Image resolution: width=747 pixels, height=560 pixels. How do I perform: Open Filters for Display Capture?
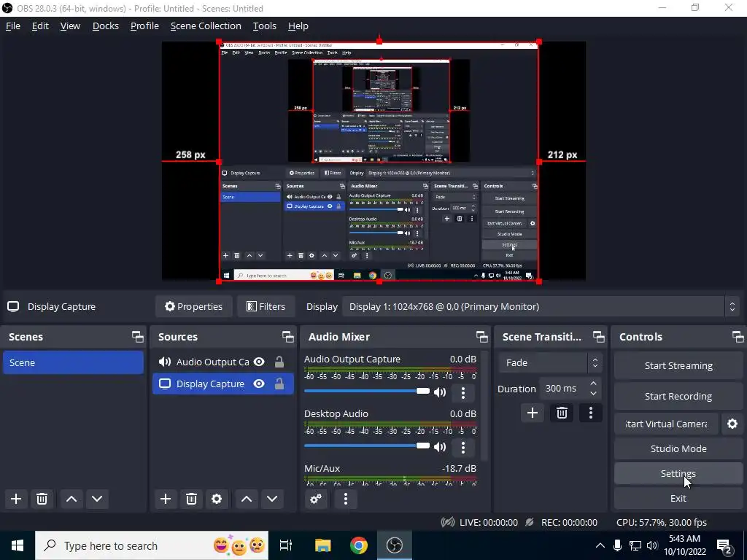click(266, 306)
